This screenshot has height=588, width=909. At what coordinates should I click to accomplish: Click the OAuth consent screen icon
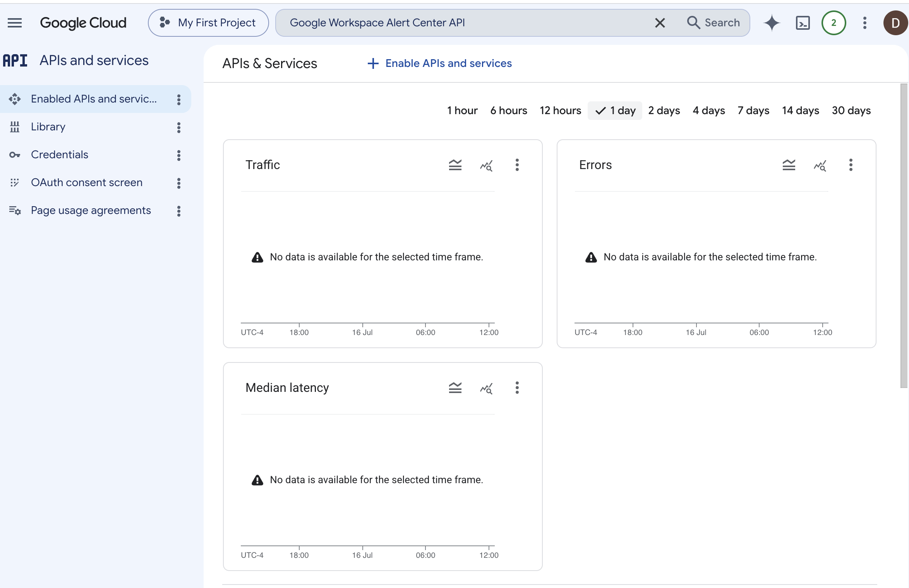pos(15,183)
